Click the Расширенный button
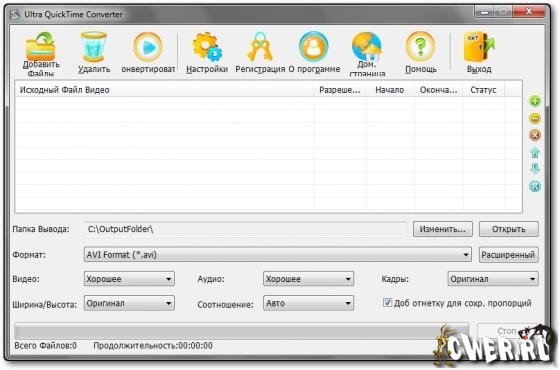560x370 pixels. point(508,255)
